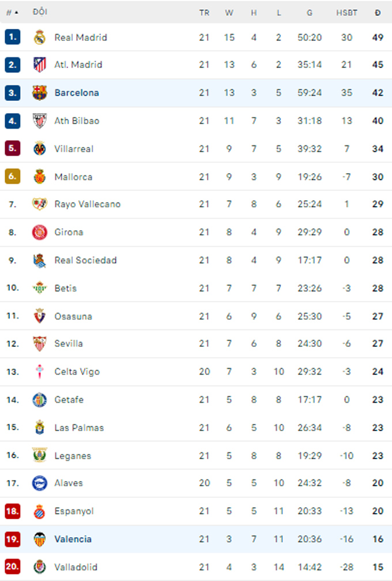
Task: Sort by the HSBT goal difference header
Action: click(x=347, y=13)
